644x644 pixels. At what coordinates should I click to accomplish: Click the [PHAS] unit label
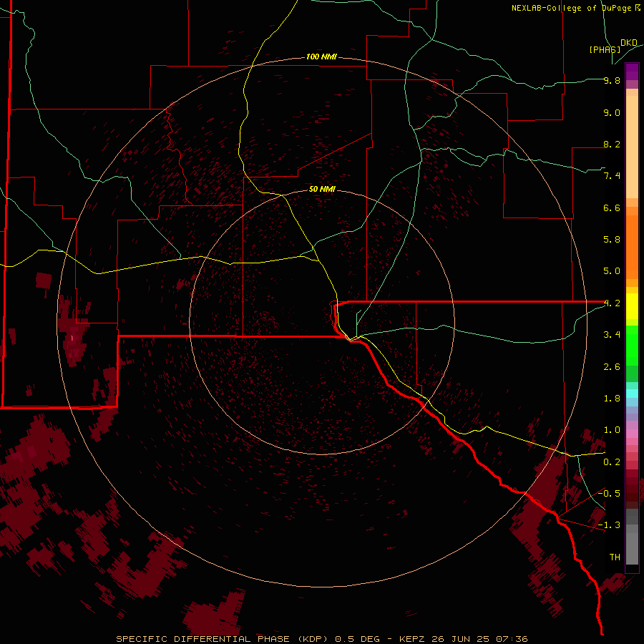pos(605,49)
